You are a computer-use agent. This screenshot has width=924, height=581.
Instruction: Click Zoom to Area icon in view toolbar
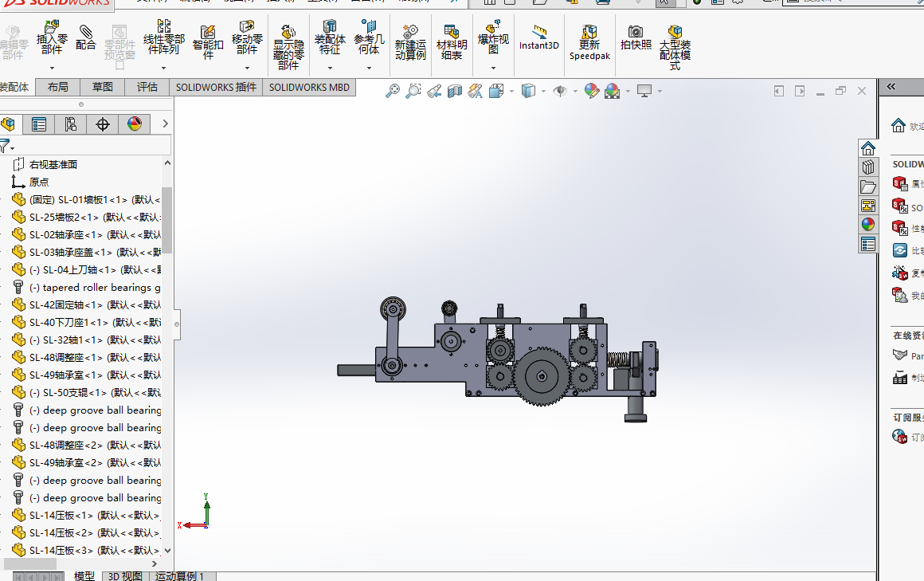click(x=413, y=91)
